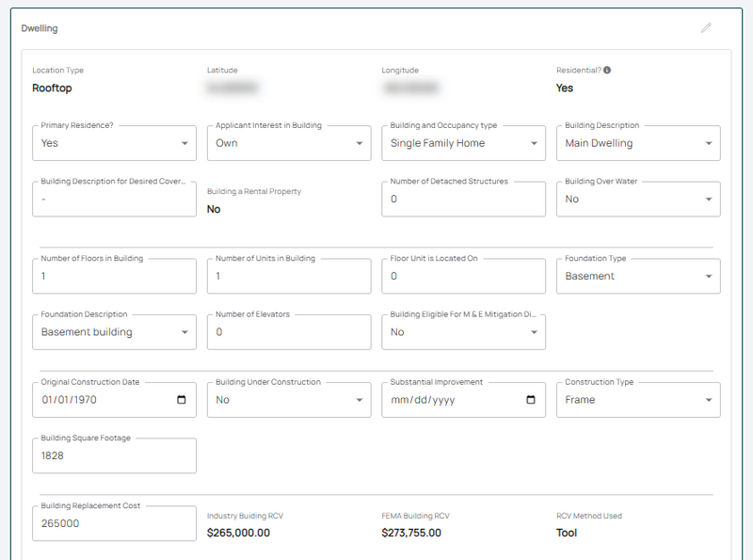Expand the Foundation Type dropdown
Viewport: 753px width, 560px height.
(x=711, y=276)
